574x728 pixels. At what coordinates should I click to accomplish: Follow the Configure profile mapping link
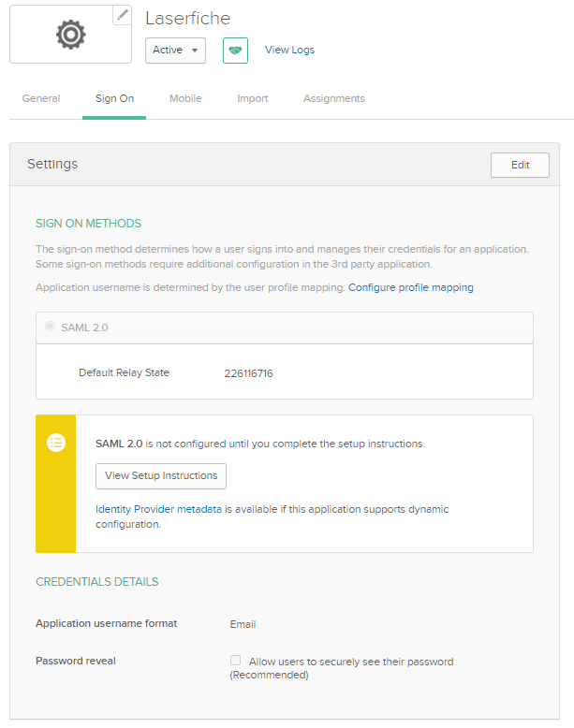410,288
